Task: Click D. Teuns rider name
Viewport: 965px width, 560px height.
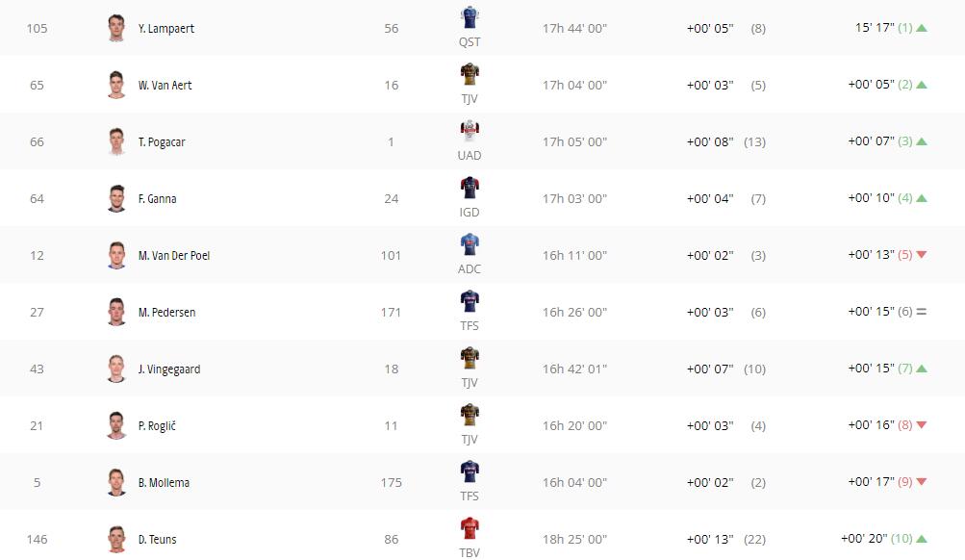Action: click(x=157, y=539)
